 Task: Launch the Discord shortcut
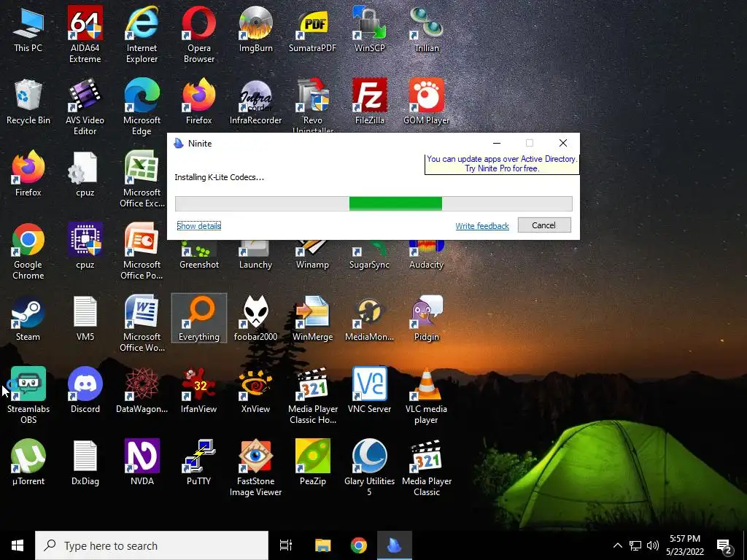[x=85, y=391]
